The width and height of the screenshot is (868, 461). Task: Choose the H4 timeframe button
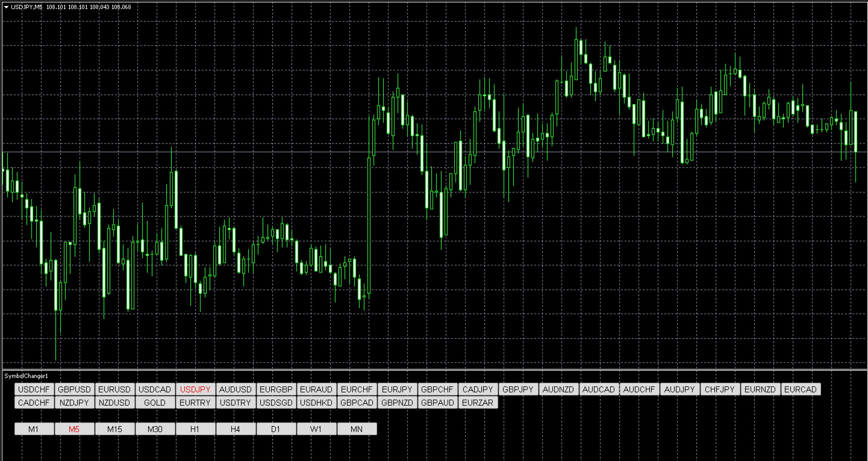tap(236, 429)
